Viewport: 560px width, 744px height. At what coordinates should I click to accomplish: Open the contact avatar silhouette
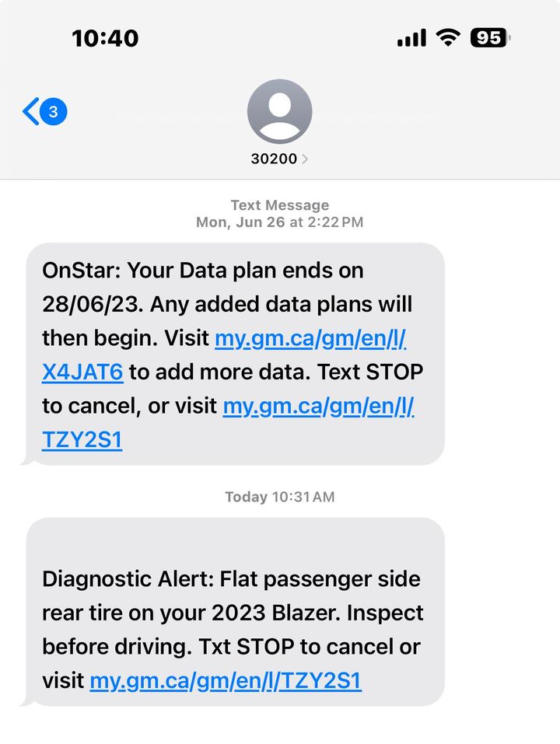point(279,111)
